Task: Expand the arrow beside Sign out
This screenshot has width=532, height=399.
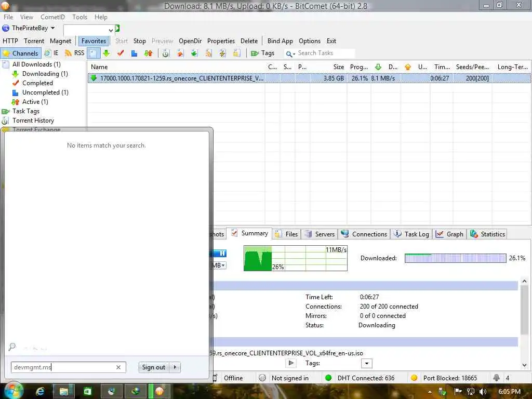Action: pyautogui.click(x=175, y=367)
